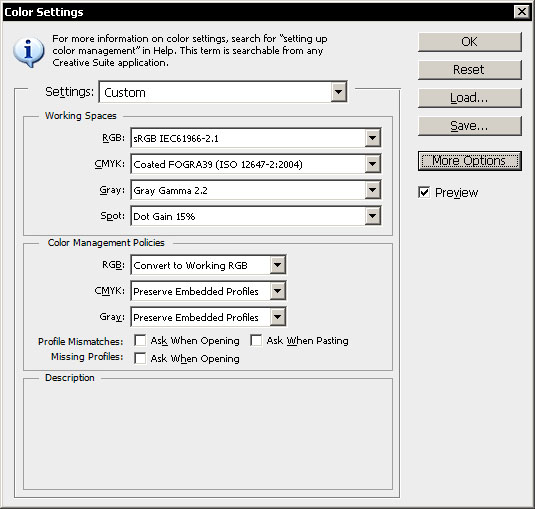
Task: Click inside the empty Description box
Action: pos(208,435)
